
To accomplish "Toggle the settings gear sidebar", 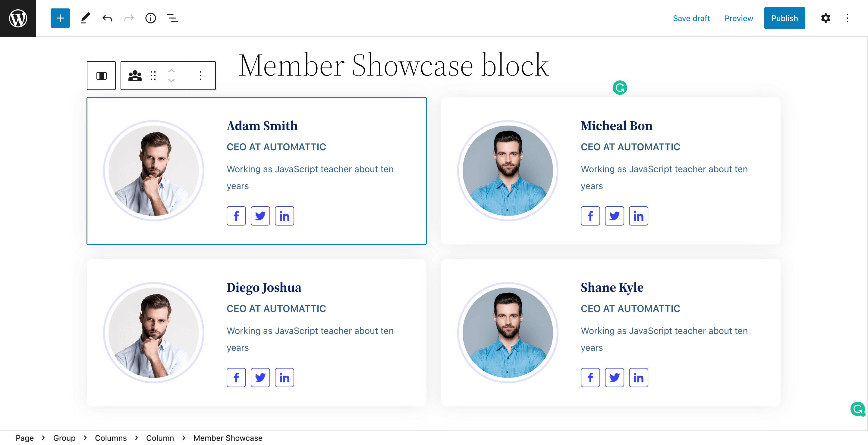I will click(825, 18).
